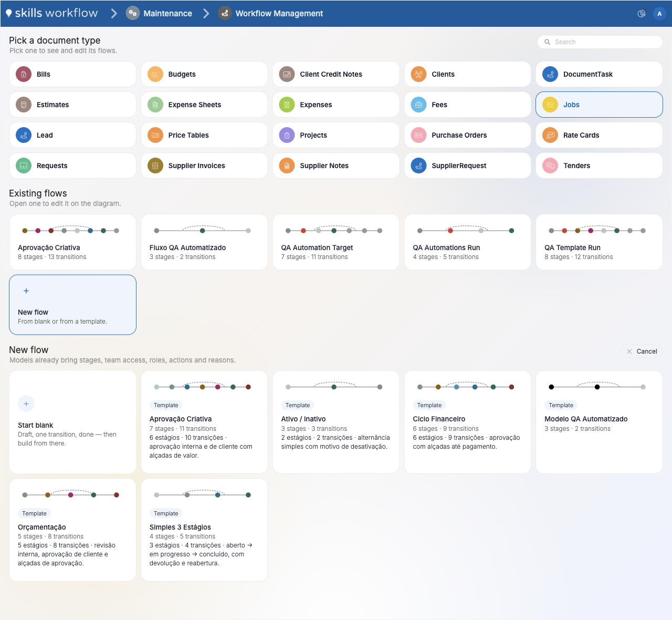
Task: Select the Simples 3 Estágios template
Action: [x=204, y=530]
